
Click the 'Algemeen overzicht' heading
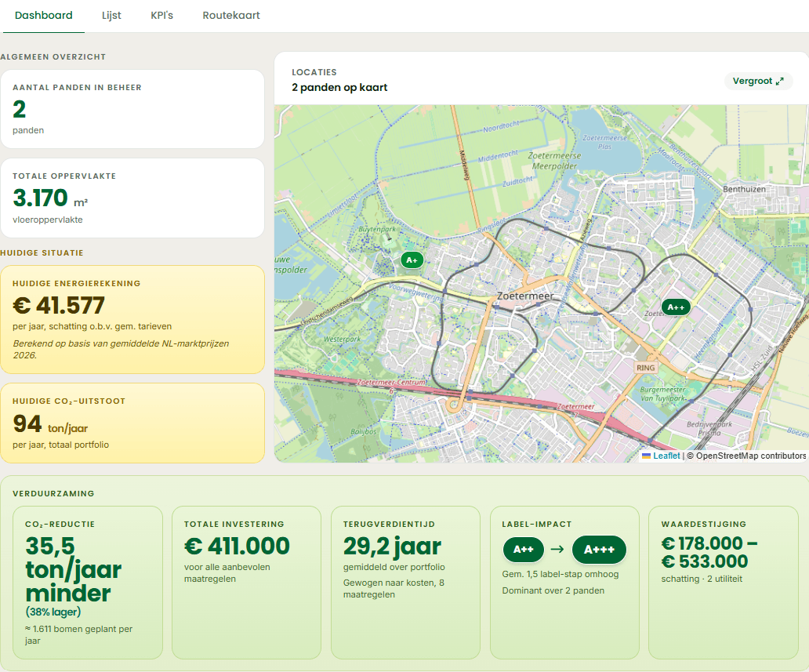53,56
